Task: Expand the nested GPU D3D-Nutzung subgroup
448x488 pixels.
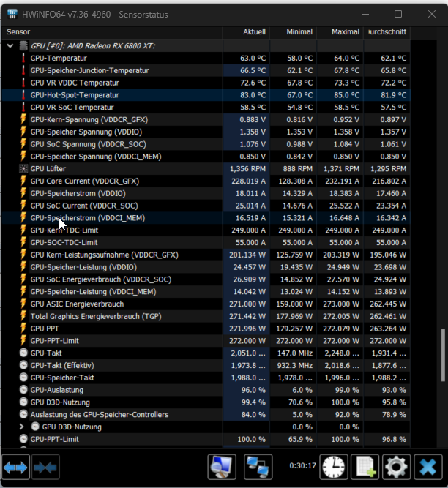Action: 21,427
